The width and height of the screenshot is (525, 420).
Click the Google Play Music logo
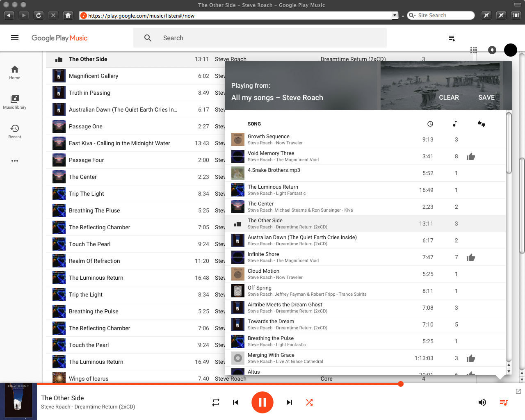(59, 38)
